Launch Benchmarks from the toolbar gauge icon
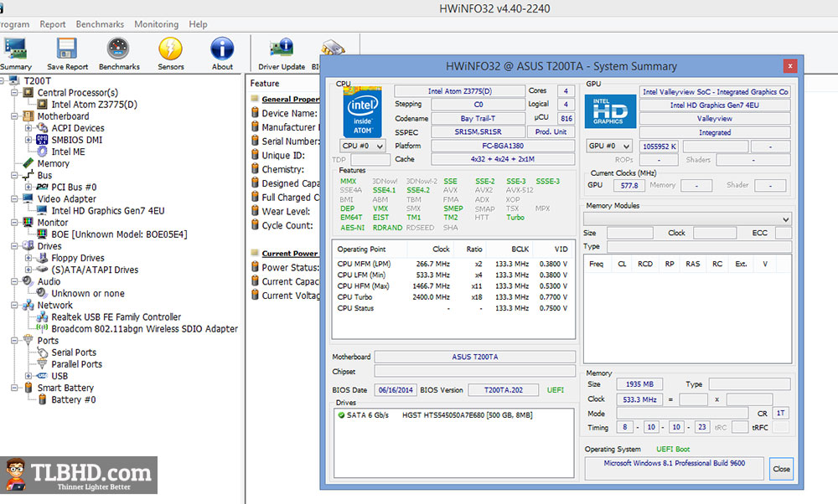Screen dimensions: 838x504 point(118,49)
